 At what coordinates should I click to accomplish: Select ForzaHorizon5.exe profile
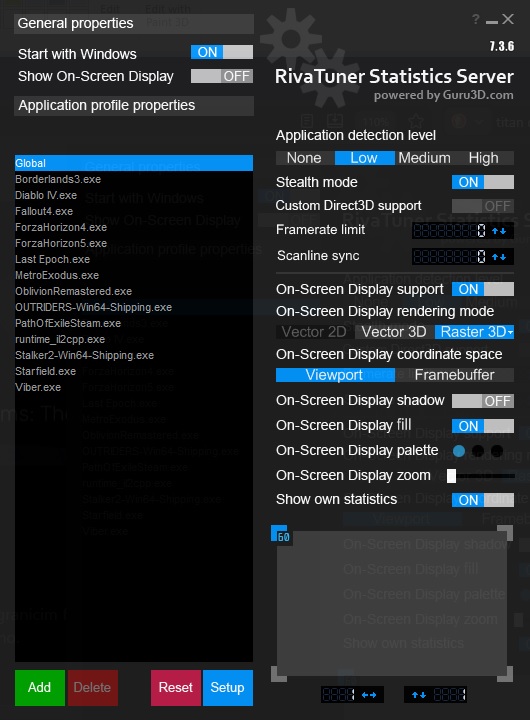[x=134, y=243]
